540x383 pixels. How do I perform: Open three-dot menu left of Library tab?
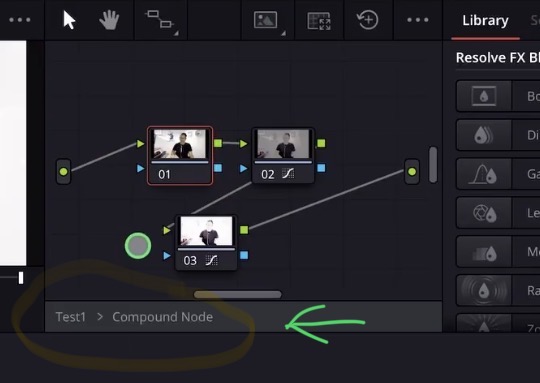tap(418, 20)
